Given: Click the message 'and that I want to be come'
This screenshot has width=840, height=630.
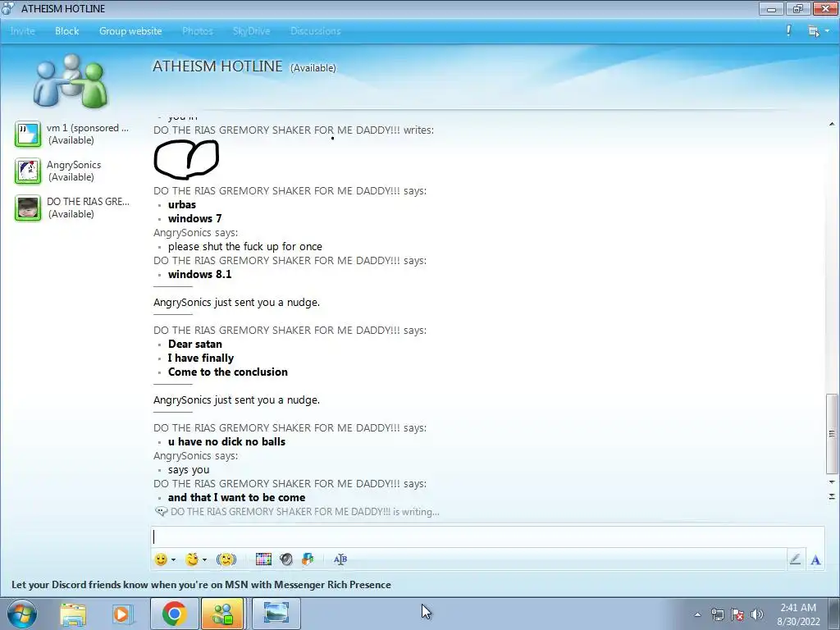Looking at the screenshot, I should [237, 498].
